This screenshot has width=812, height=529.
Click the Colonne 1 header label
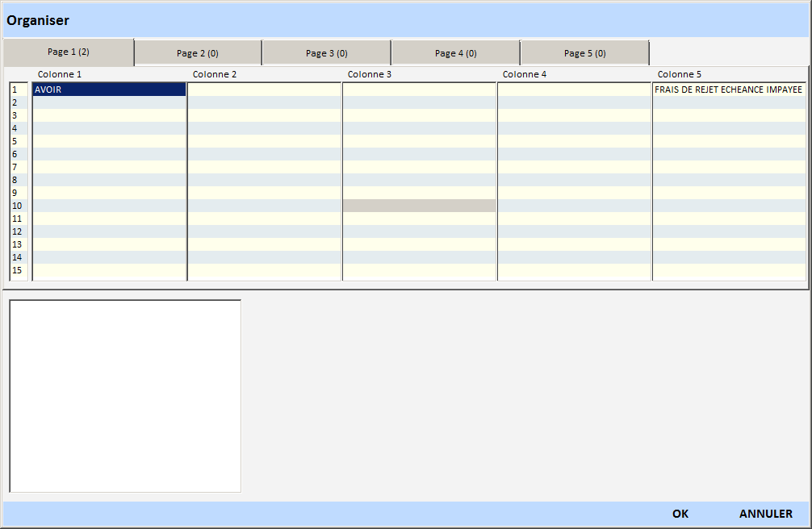pyautogui.click(x=60, y=74)
